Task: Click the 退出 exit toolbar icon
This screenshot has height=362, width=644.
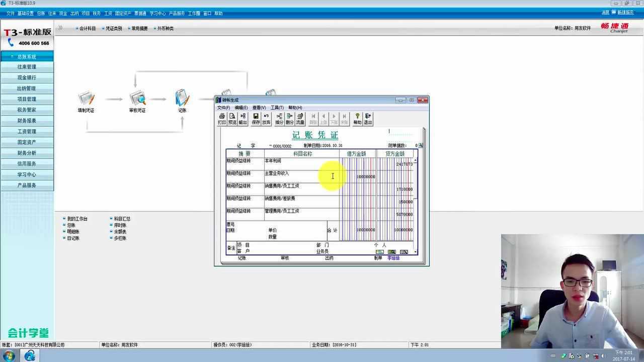Action: pos(368,119)
